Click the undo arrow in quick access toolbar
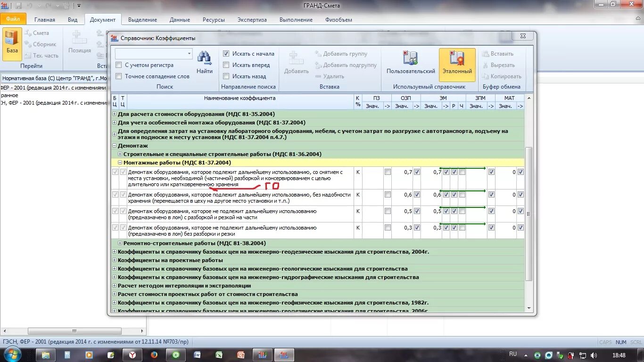The image size is (644, 362). (x=29, y=6)
